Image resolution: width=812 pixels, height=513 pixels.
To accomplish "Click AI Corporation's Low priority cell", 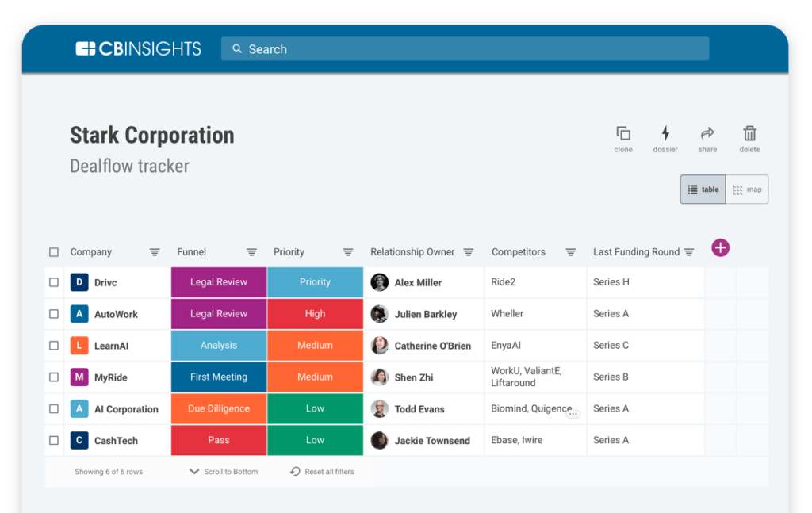I will click(315, 408).
